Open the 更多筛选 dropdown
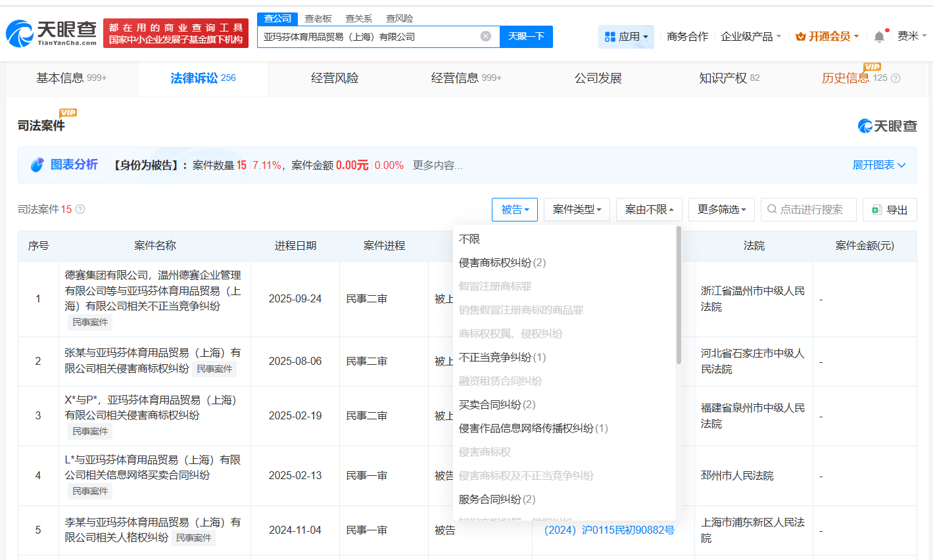 (x=721, y=209)
